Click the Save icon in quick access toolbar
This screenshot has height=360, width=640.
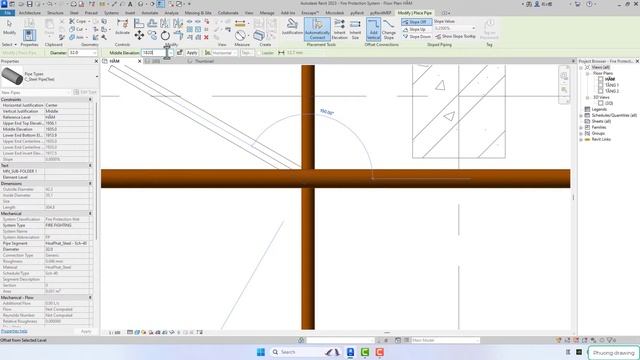point(29,4)
